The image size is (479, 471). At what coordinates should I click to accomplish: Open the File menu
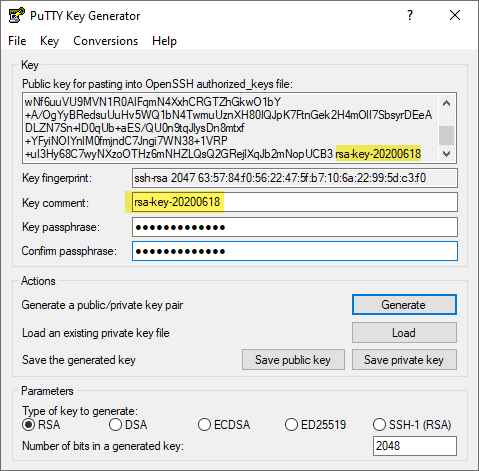click(x=17, y=41)
